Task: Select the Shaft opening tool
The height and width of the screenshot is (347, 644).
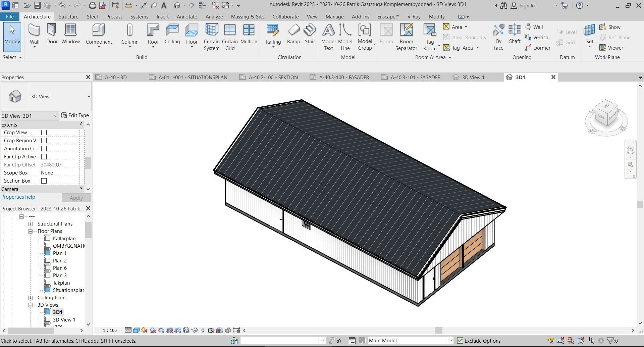Action: 515,34
